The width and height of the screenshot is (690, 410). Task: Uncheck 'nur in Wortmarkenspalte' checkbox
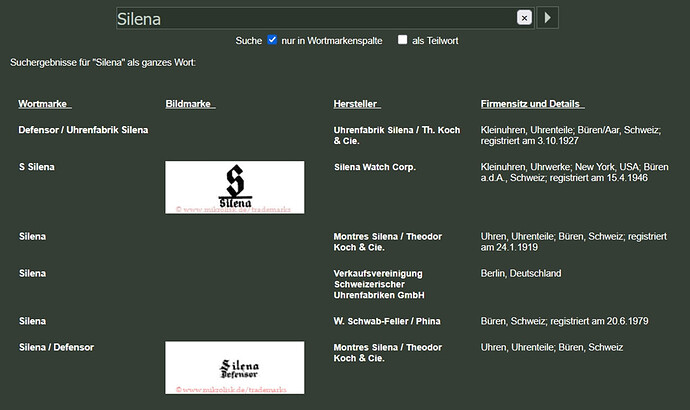tap(272, 40)
